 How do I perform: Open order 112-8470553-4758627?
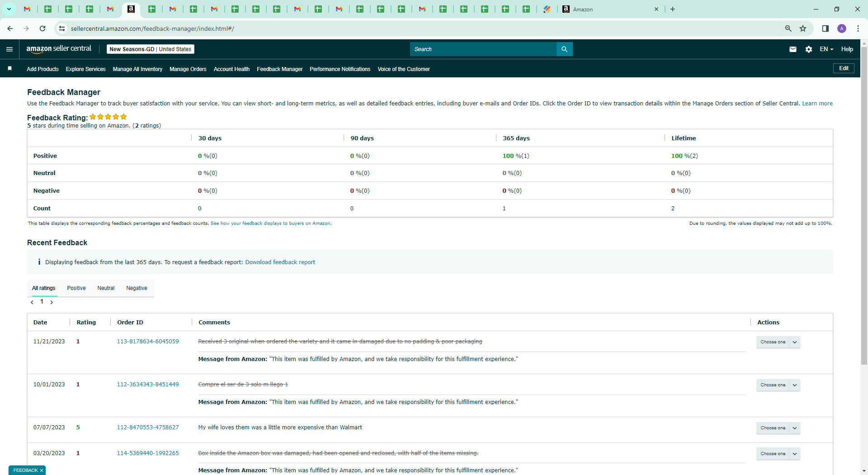point(148,427)
